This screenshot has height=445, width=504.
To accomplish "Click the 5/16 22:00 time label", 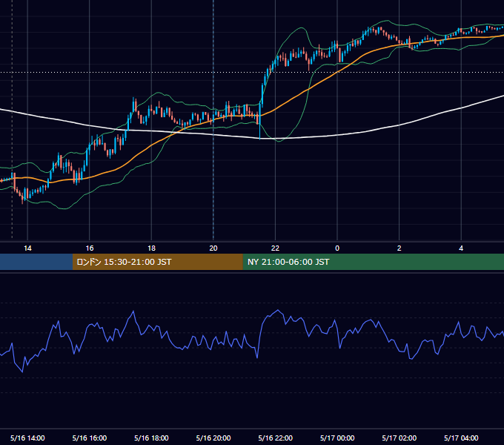I will tap(276, 438).
